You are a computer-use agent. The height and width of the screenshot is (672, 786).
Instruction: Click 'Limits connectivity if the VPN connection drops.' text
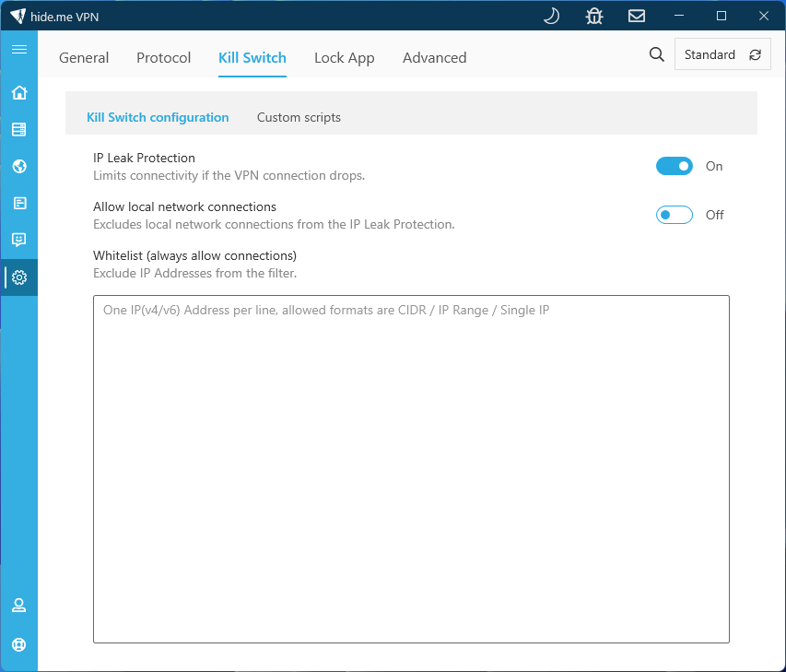229,175
